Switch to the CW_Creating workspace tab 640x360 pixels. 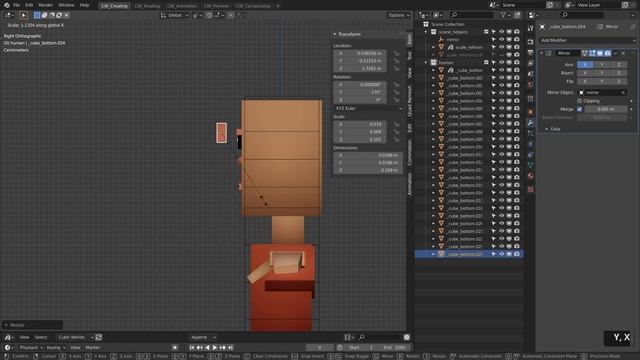pos(114,6)
